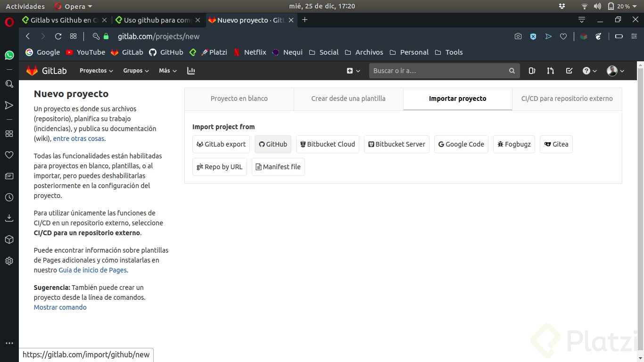
Task: Open WhatsApp in the Opera sidebar
Action: tap(9, 55)
